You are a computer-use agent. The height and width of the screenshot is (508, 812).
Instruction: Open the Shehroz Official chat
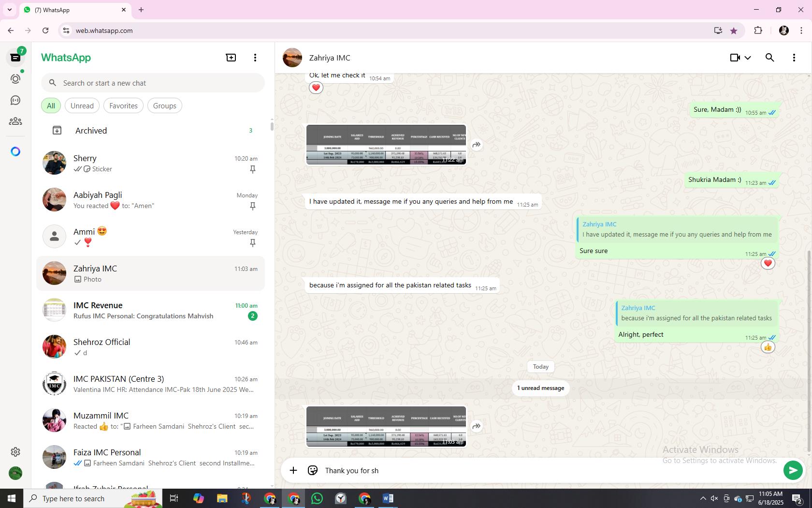(151, 347)
